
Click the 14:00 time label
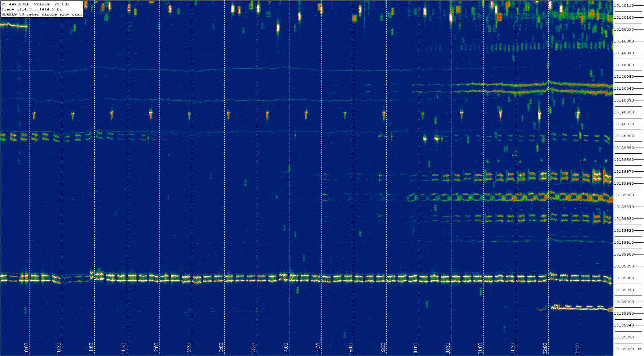[x=285, y=348]
